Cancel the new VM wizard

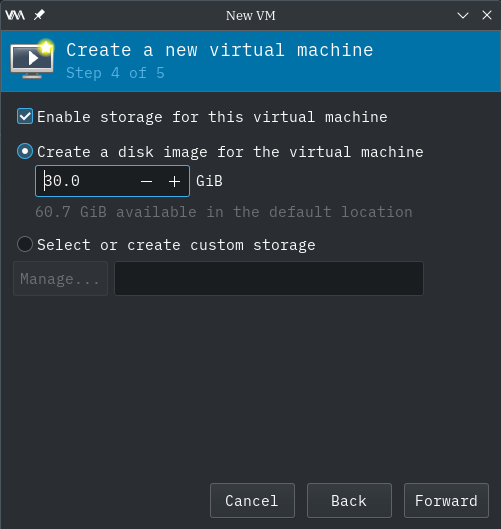click(x=252, y=500)
